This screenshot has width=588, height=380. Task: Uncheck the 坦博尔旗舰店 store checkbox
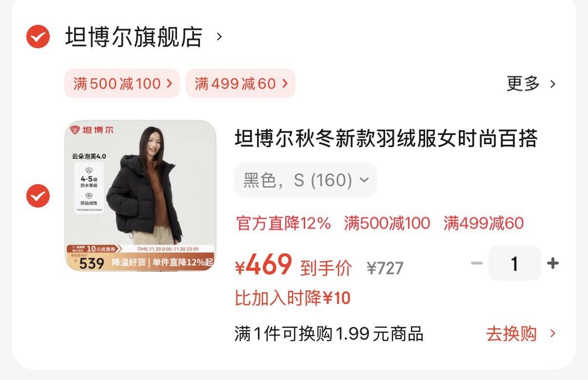[38, 37]
